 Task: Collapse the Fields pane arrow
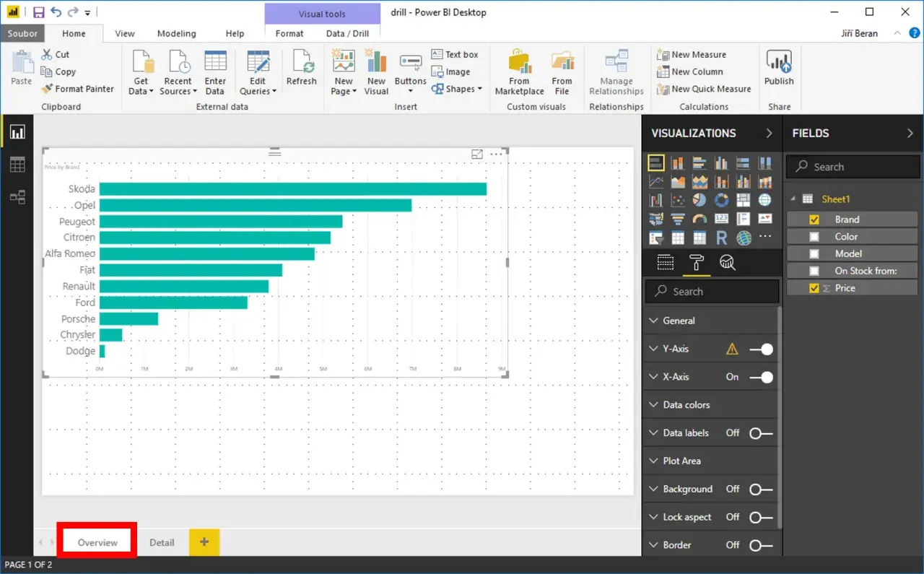pyautogui.click(x=910, y=133)
